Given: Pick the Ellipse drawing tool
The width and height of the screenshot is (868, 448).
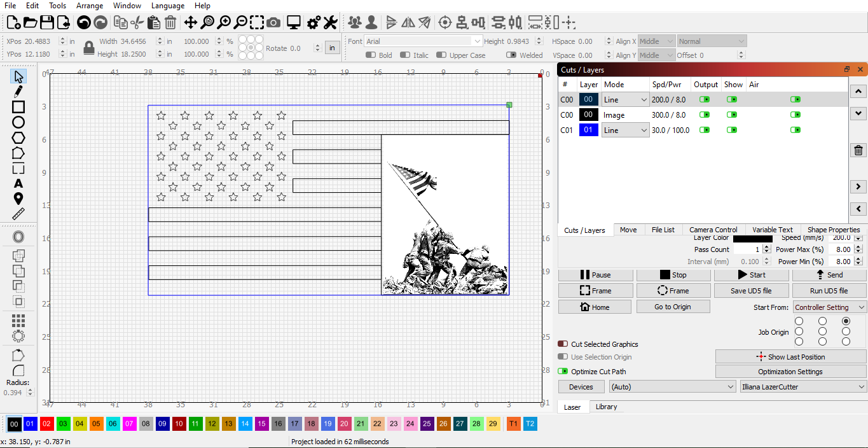Looking at the screenshot, I should click(x=18, y=122).
